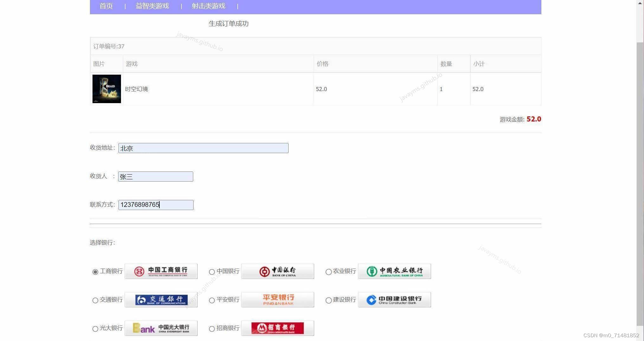This screenshot has height=341, width=644.
Task: Click the Braid game cover thumbnail
Action: pyautogui.click(x=106, y=89)
